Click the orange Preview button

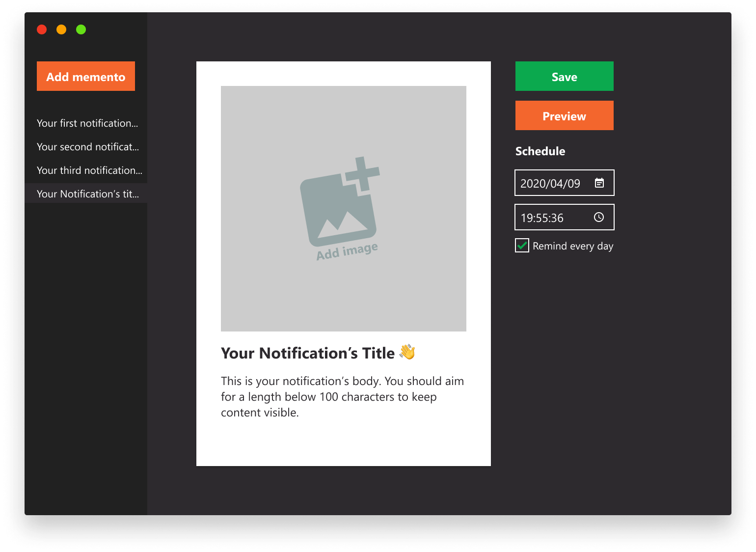click(x=565, y=115)
